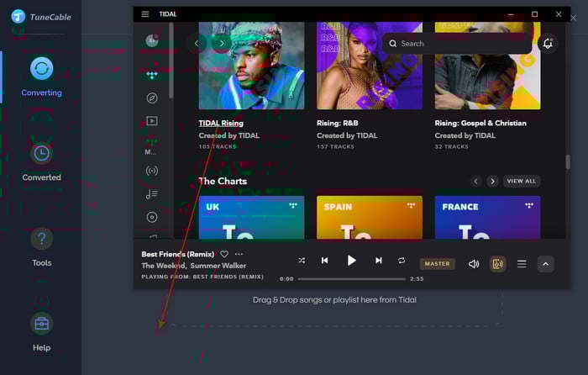588x375 pixels.
Task: Click Created by TIDAL under Rising: R&B
Action: (347, 135)
